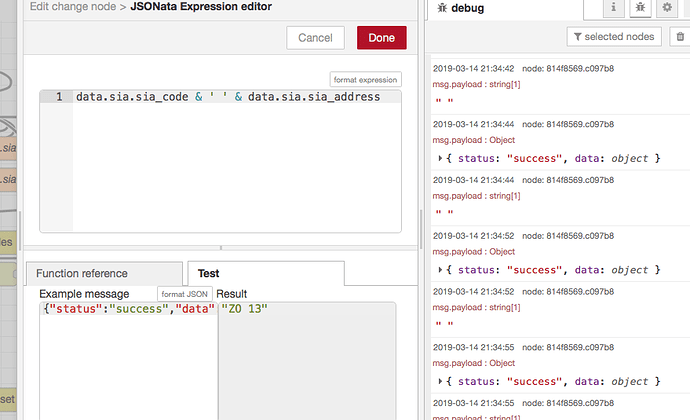This screenshot has width=690, height=420.
Task: Format the expression with format expression button
Action: click(x=365, y=80)
